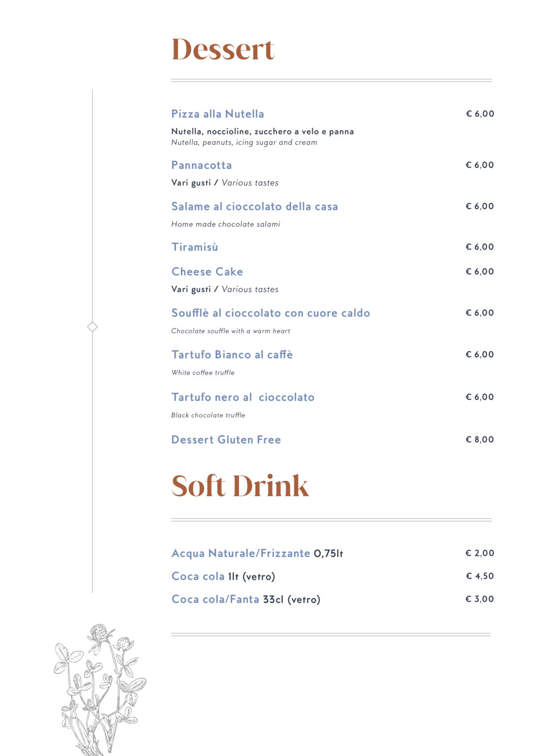
Task: Click the Soft Drink section heading
Action: click(x=240, y=486)
